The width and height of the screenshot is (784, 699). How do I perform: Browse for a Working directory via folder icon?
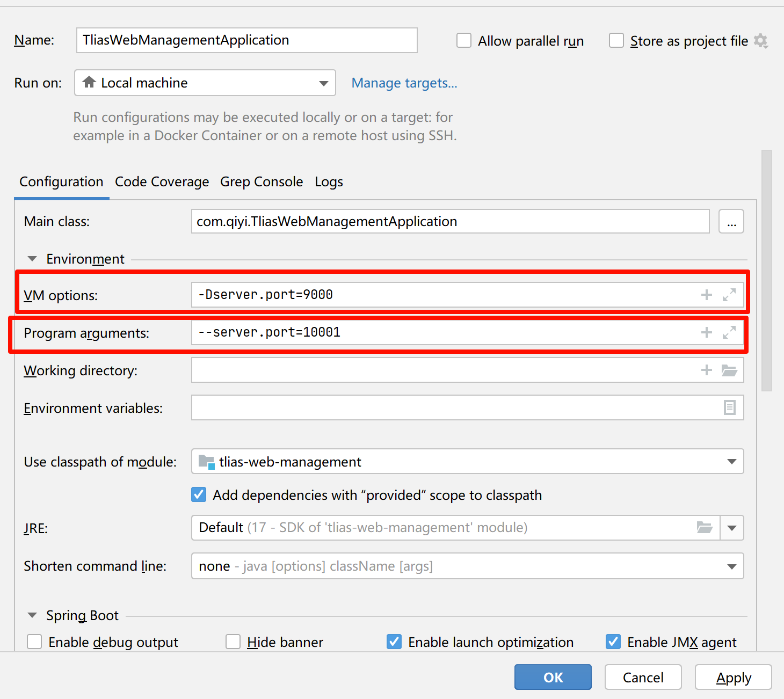(729, 370)
